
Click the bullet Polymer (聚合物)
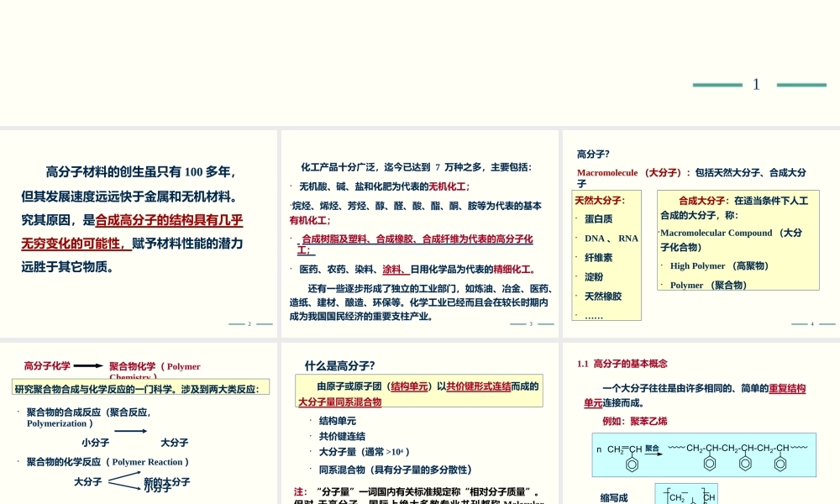pyautogui.click(x=708, y=285)
